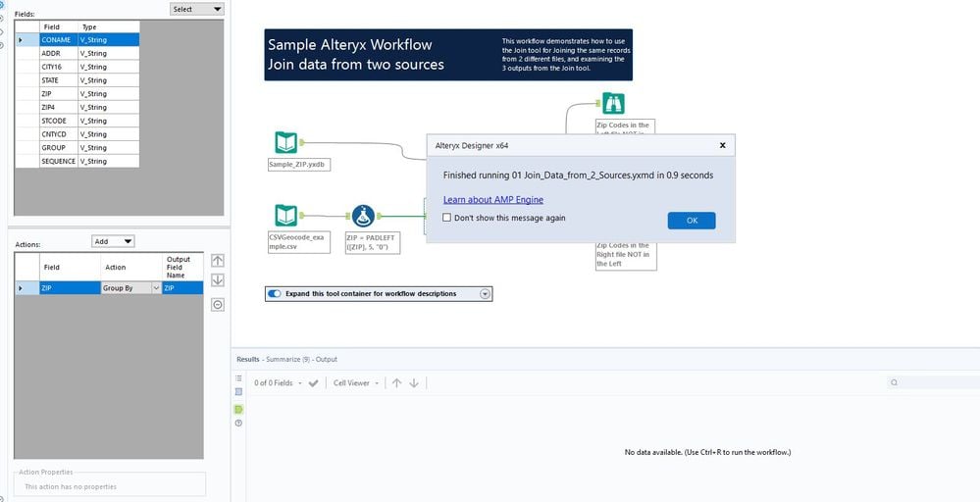
Task: Click the ZIP field cell in Actions
Action: [70, 288]
